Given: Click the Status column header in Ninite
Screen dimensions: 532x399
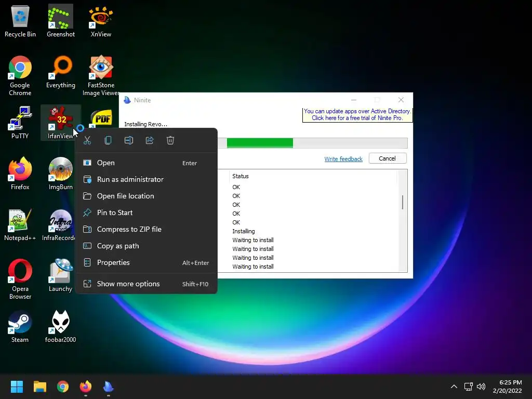Looking at the screenshot, I should pos(241,176).
